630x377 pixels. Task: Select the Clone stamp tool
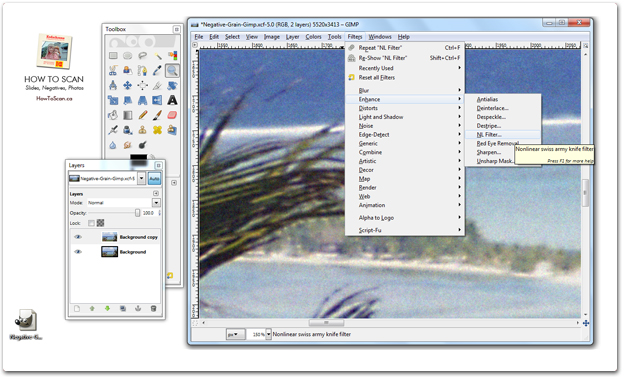pyautogui.click(x=142, y=130)
